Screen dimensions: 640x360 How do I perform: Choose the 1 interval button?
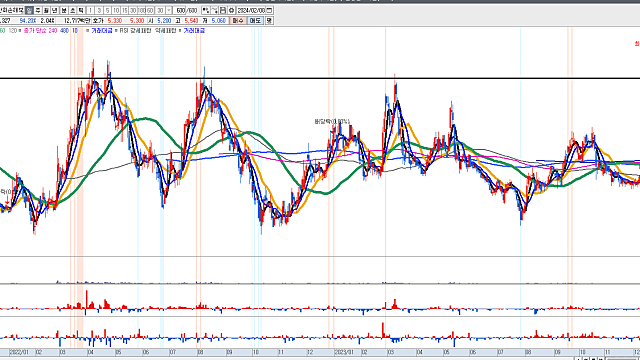coord(90,11)
